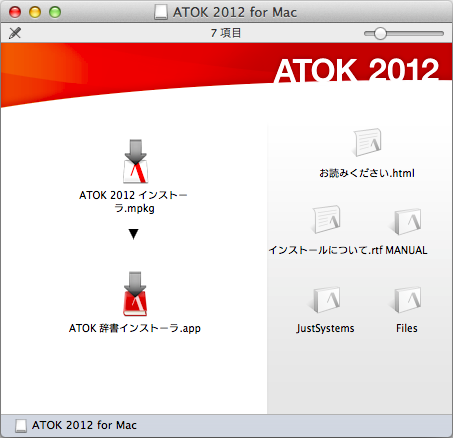
Task: Minimize the window with the yellow button
Action: coord(35,12)
